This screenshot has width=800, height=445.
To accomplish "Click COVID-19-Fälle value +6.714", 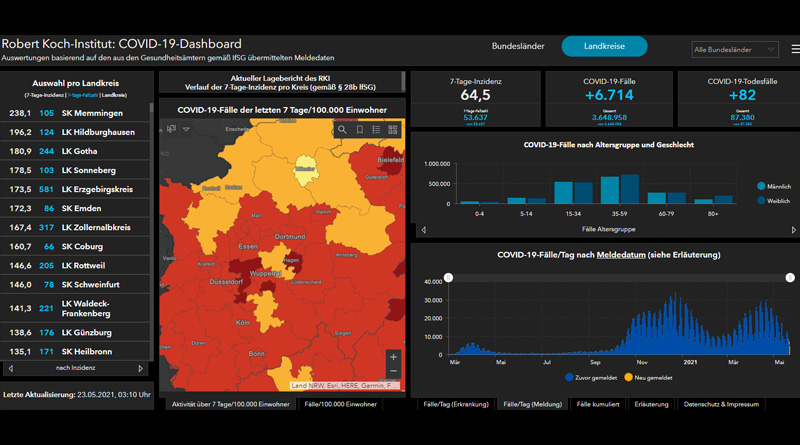I will pyautogui.click(x=609, y=95).
